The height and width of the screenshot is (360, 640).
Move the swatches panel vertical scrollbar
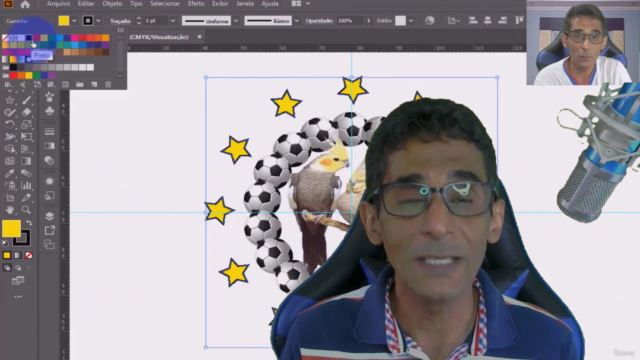pyautogui.click(x=120, y=56)
